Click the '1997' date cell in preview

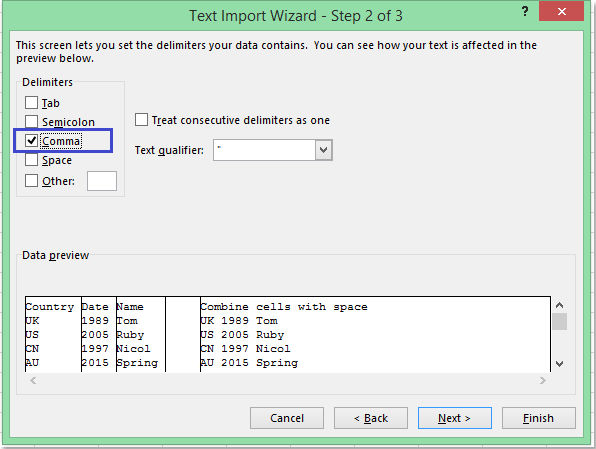coord(95,349)
